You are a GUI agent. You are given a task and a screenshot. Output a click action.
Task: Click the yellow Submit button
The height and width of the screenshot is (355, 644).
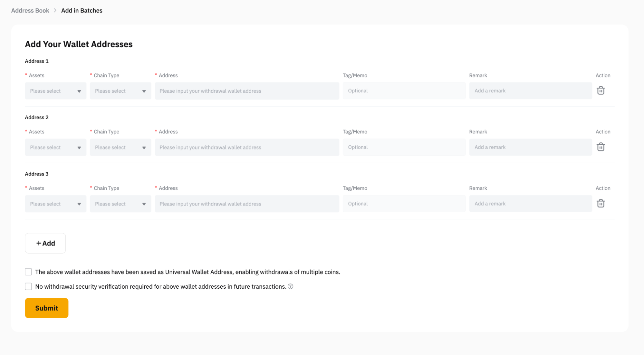pos(47,308)
